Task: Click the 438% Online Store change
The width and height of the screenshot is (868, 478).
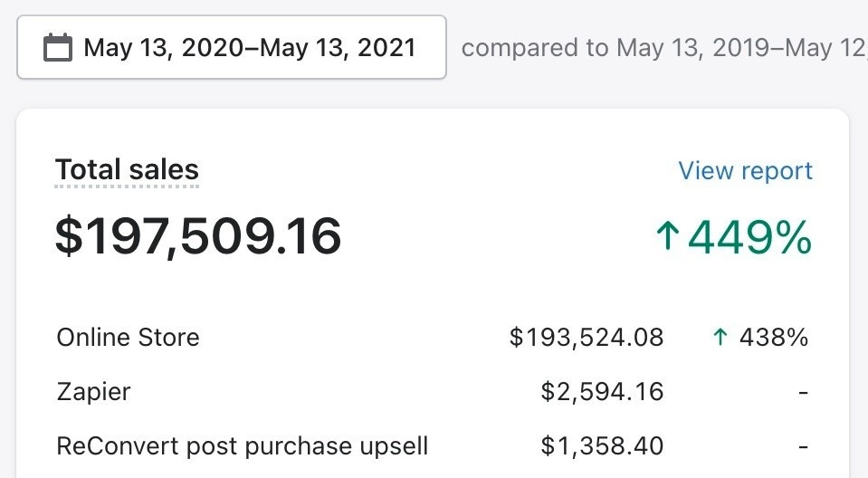Action: (x=773, y=338)
